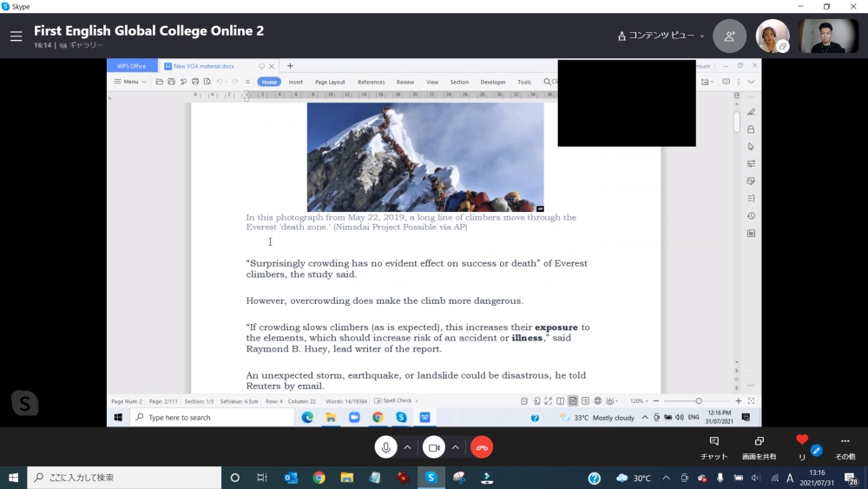Screen dimensions: 868x489
Task: Open Google Chrome from the Windows taskbar
Action: pos(319,478)
